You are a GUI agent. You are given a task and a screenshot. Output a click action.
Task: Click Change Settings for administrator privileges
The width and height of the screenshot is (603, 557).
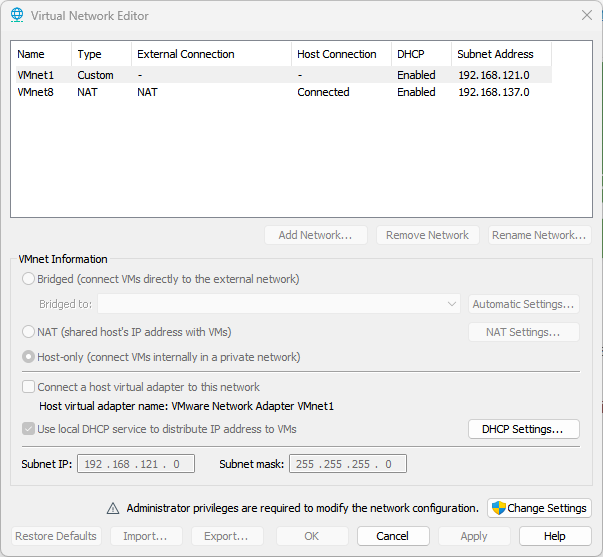click(x=539, y=508)
